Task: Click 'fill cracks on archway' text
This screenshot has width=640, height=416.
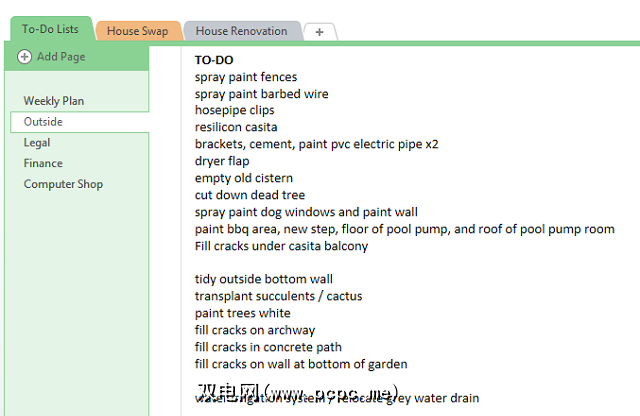Action: (255, 330)
